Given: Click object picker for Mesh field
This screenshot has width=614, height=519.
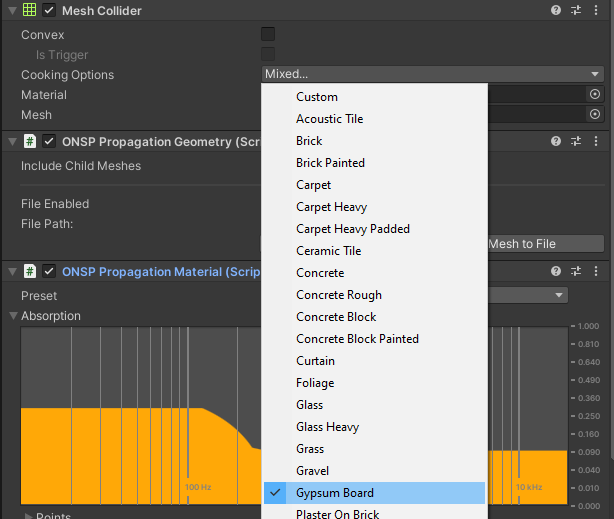Looking at the screenshot, I should coord(595,114).
